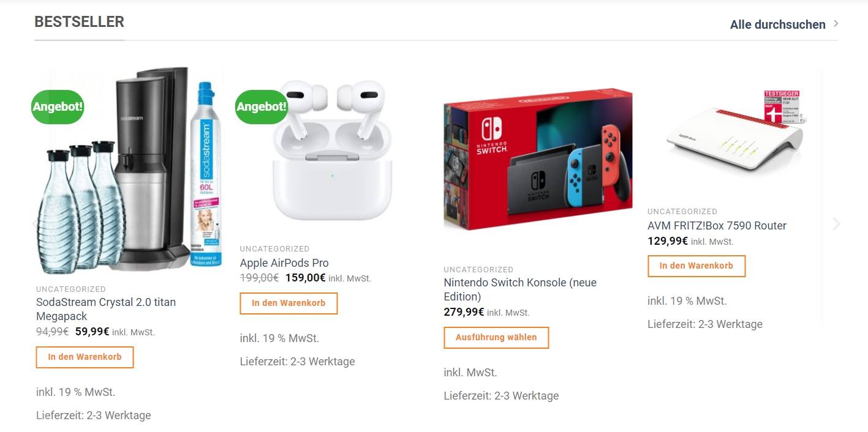Open the SodaStream Crystal product image
Image resolution: width=868 pixels, height=432 pixels.
(x=127, y=169)
